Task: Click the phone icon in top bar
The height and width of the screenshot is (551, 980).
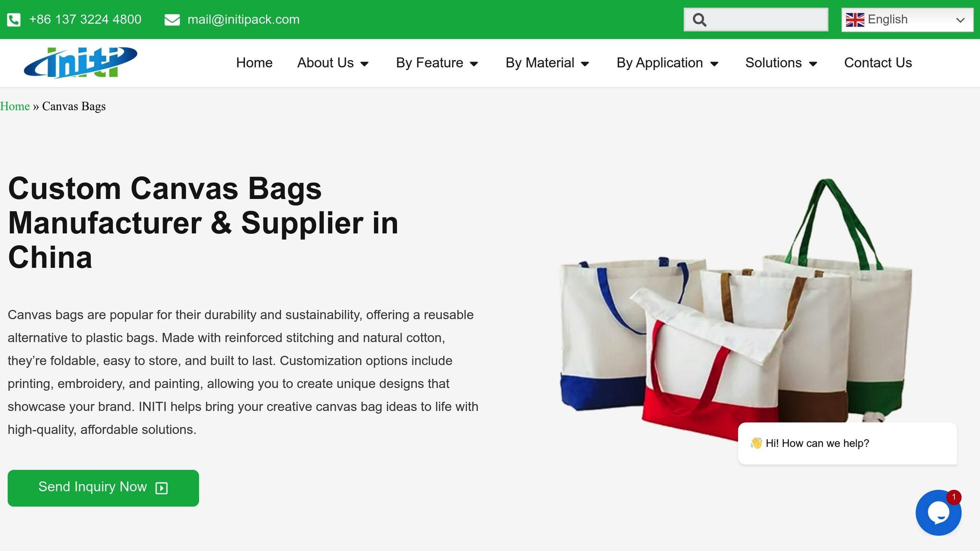Action: click(x=14, y=20)
